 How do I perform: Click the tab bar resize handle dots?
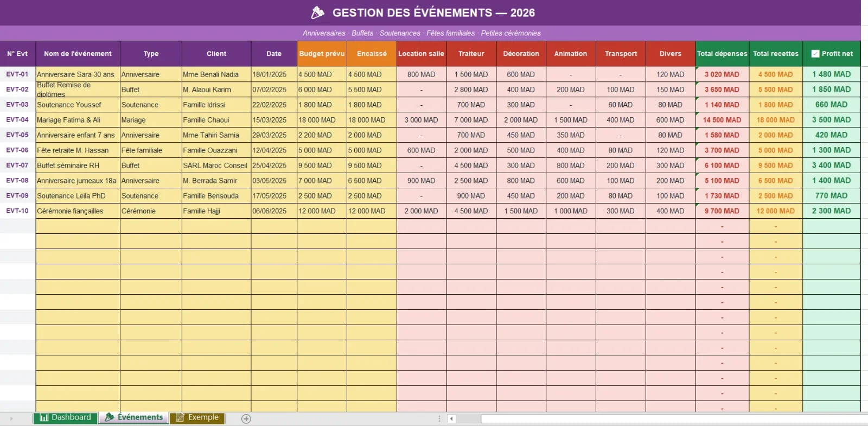439,418
